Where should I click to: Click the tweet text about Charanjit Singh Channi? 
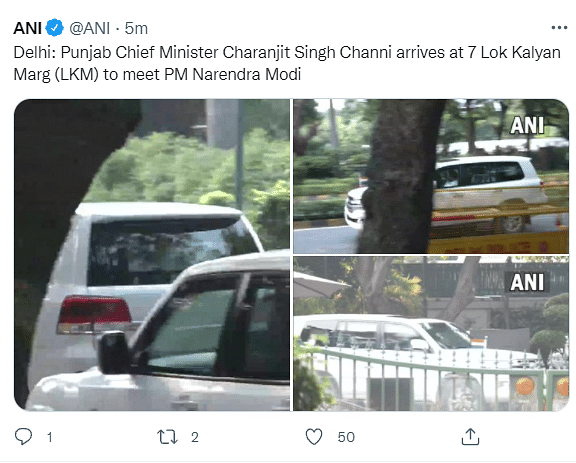287,63
